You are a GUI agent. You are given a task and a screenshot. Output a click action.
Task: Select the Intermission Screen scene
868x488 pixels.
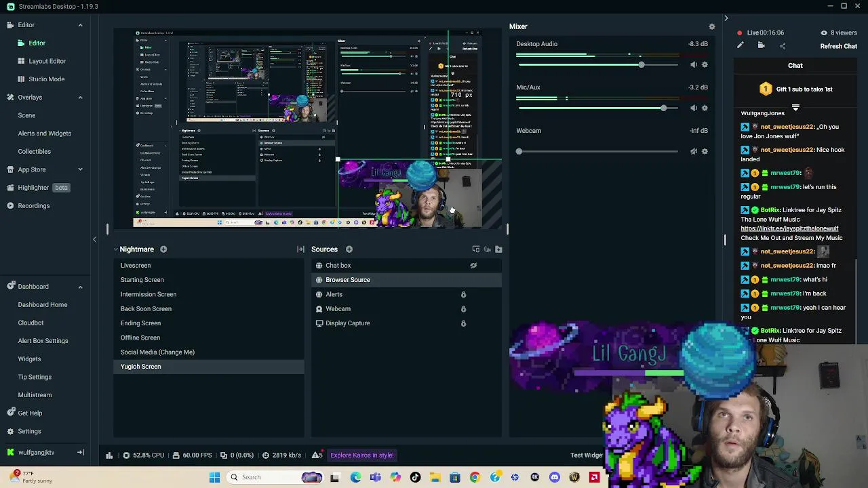pyautogui.click(x=209, y=294)
